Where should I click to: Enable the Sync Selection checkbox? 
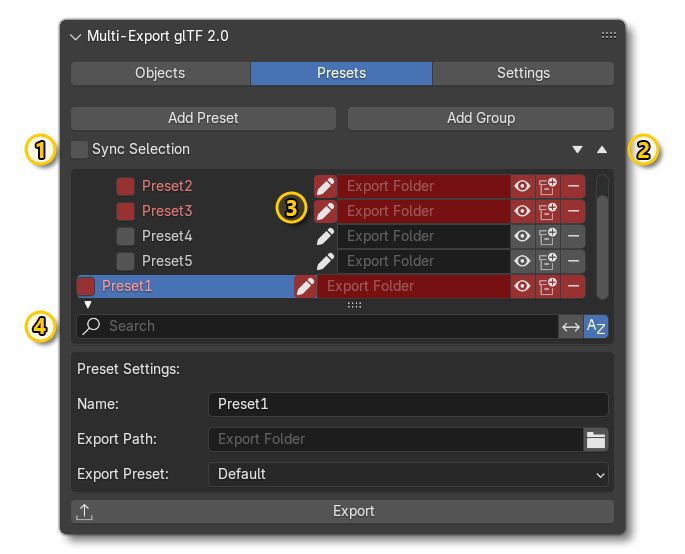click(x=80, y=149)
